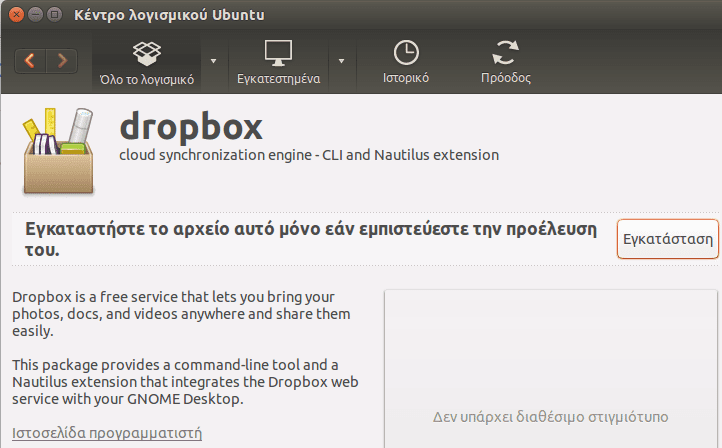Expand the Όλο το λογισμικό dropdown arrow
The height and width of the screenshot is (448, 722).
point(213,61)
